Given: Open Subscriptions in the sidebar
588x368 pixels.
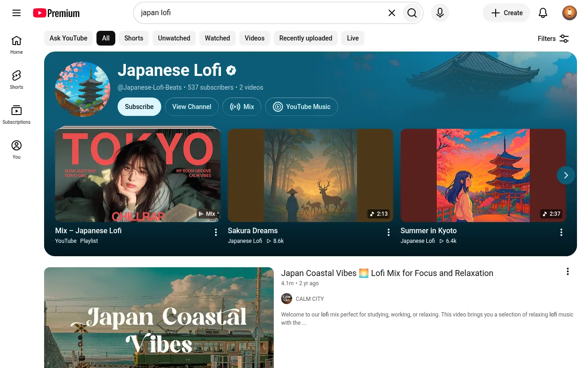Looking at the screenshot, I should (x=17, y=115).
